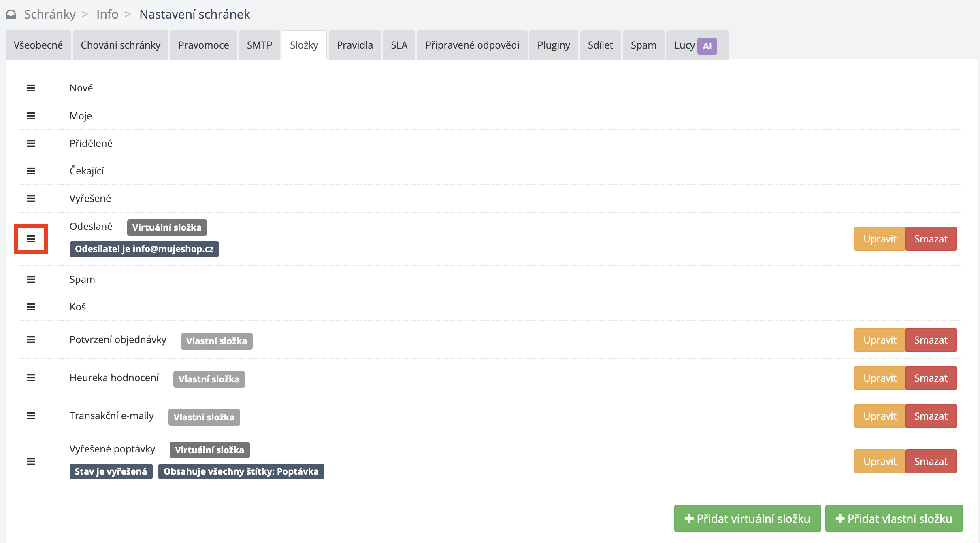Open the Připravené odpovědi tab

[472, 45]
